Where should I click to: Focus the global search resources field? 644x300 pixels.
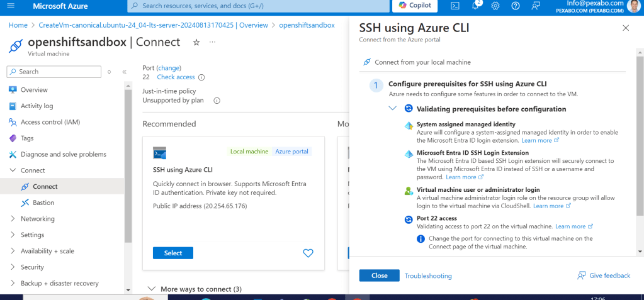click(258, 6)
